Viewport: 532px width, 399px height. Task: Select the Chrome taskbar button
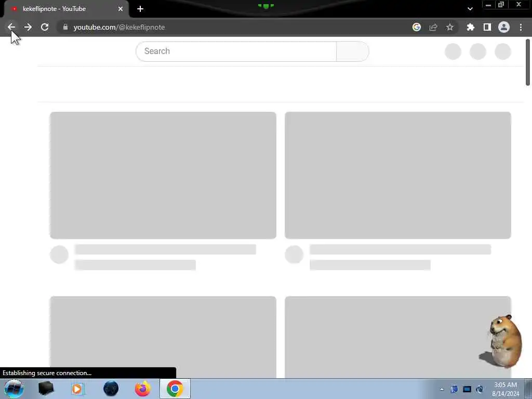pos(175,389)
